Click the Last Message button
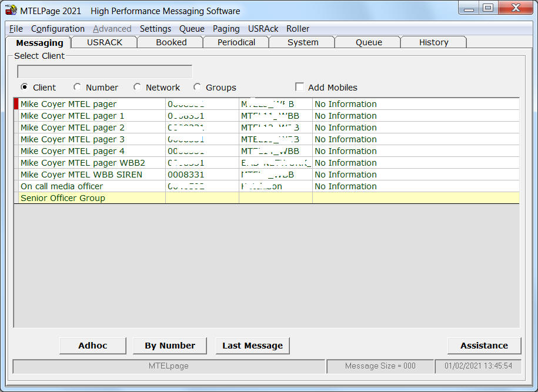This screenshot has width=538, height=392. click(x=252, y=346)
